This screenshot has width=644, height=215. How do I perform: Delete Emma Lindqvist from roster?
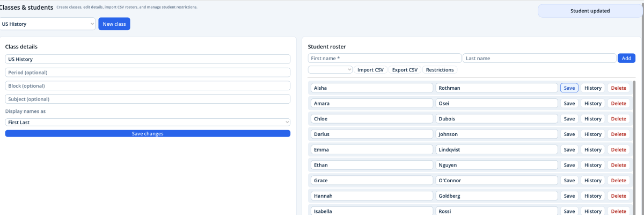[619, 149]
